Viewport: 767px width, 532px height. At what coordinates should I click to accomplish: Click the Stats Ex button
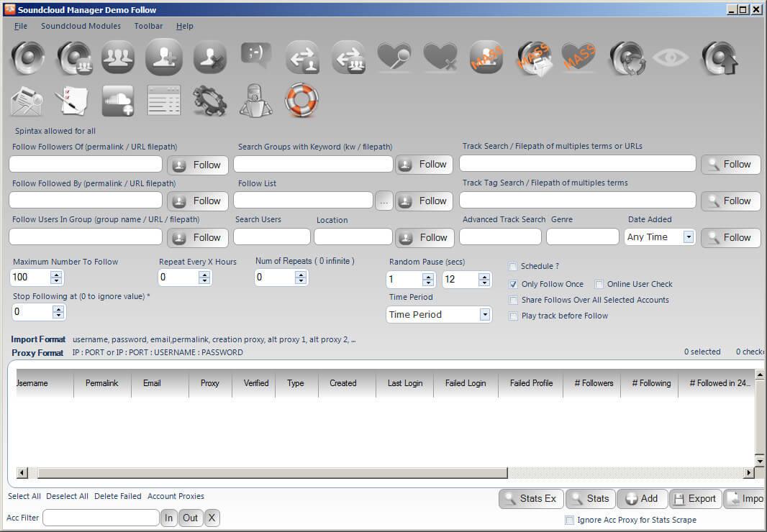[531, 499]
